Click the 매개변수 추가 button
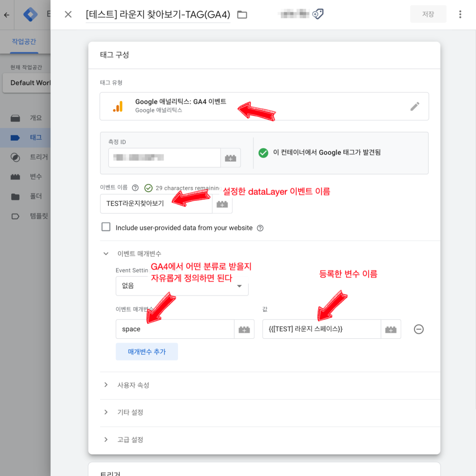 click(x=147, y=352)
